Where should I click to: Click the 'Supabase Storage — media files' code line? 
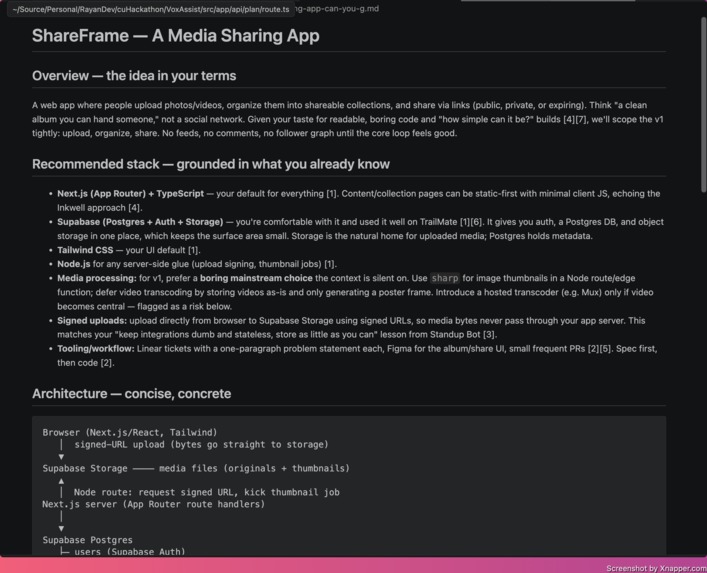tap(196, 468)
